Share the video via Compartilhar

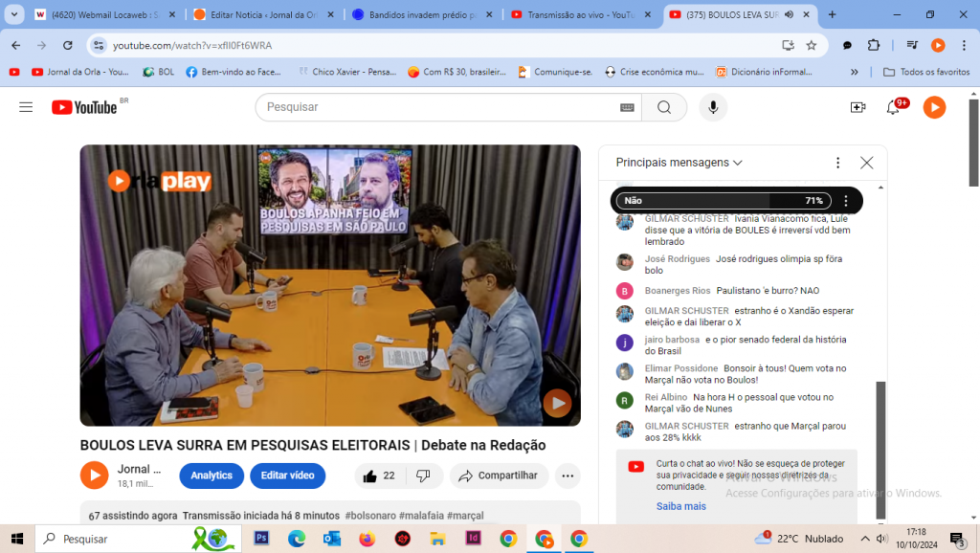point(499,476)
